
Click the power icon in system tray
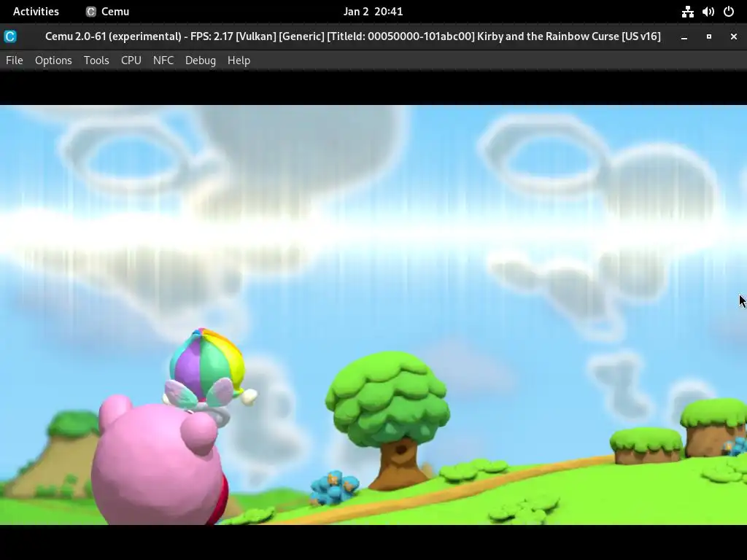[729, 12]
